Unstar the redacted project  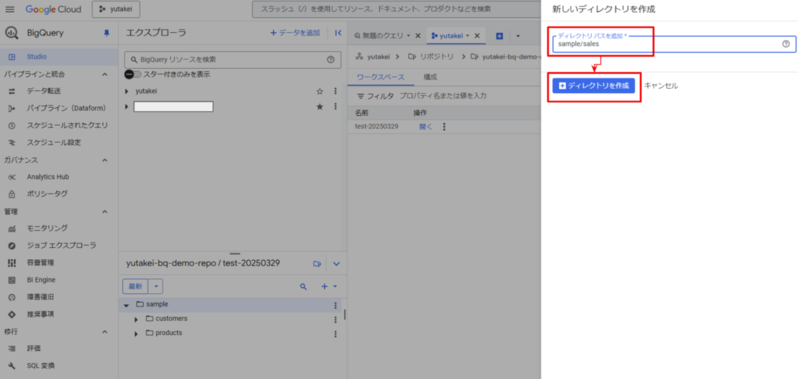[x=320, y=107]
